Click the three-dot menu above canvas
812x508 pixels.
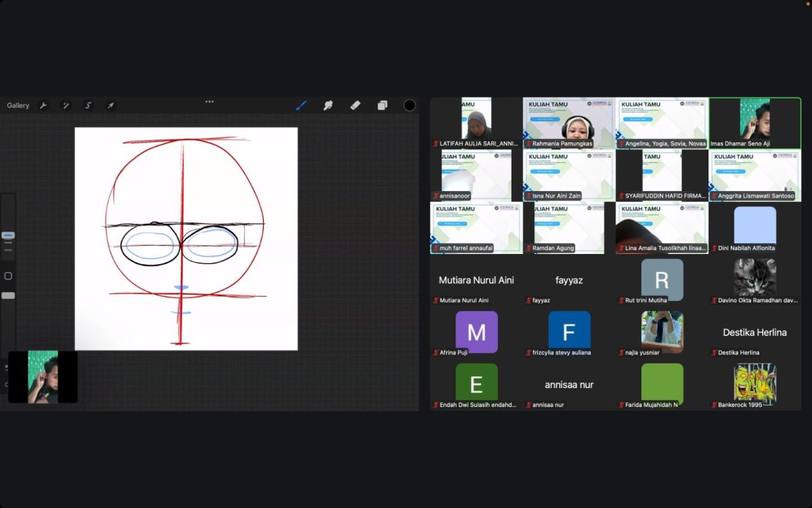point(209,102)
